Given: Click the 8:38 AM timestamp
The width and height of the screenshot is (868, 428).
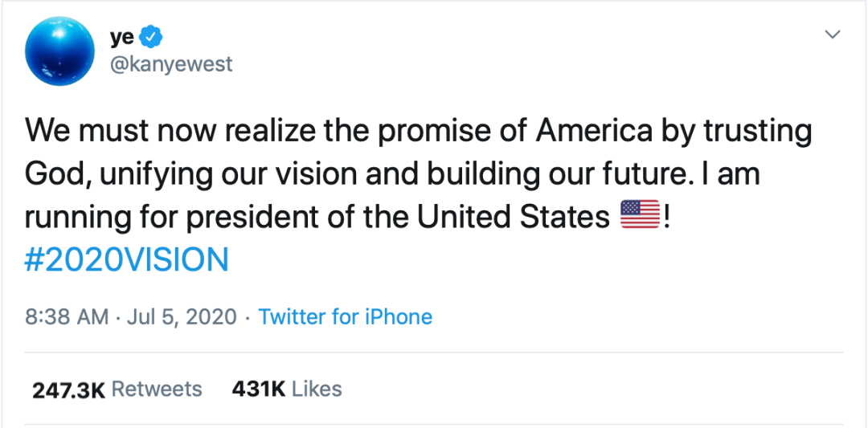Looking at the screenshot, I should [67, 317].
